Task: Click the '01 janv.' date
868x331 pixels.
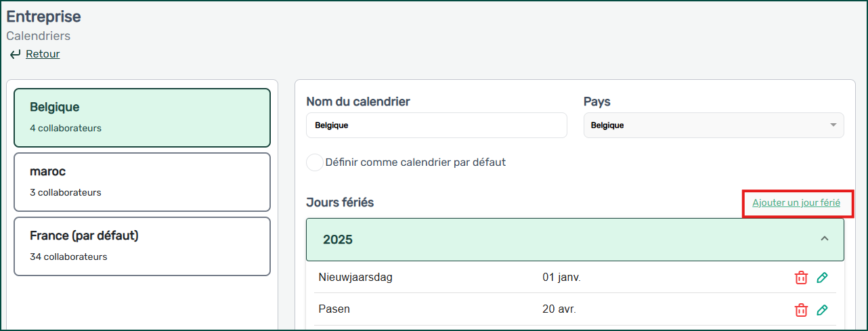Action: 561,277
